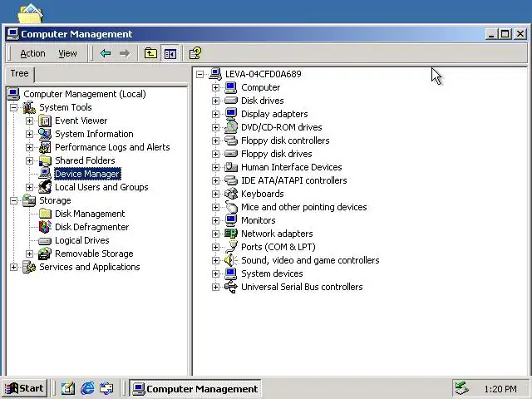Viewport: 532px width, 399px height.
Task: Click the Network adapters device icon
Action: [231, 234]
